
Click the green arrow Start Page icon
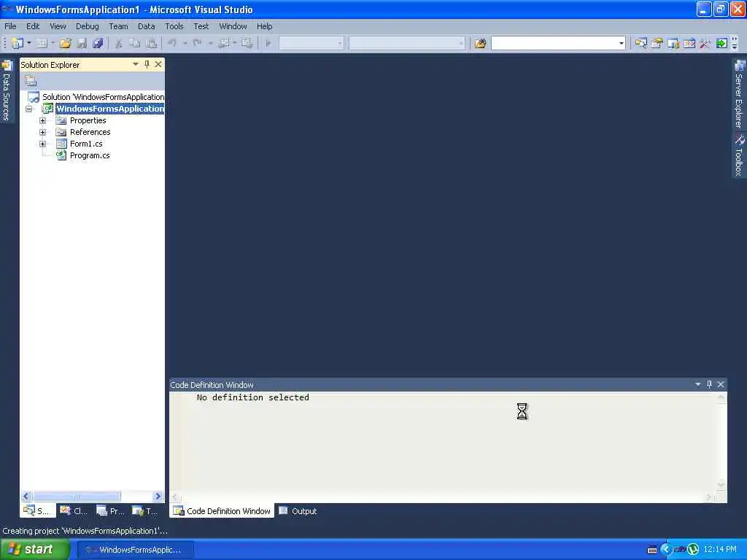[721, 43]
